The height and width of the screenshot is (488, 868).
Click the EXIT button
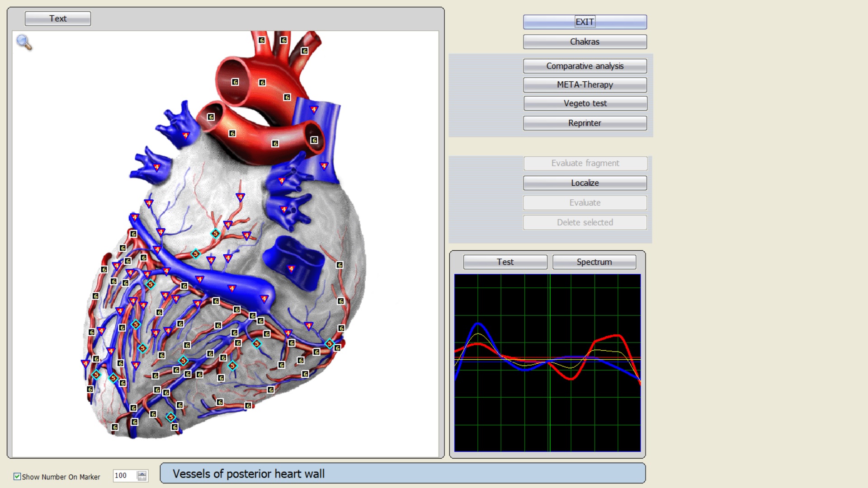coord(585,22)
